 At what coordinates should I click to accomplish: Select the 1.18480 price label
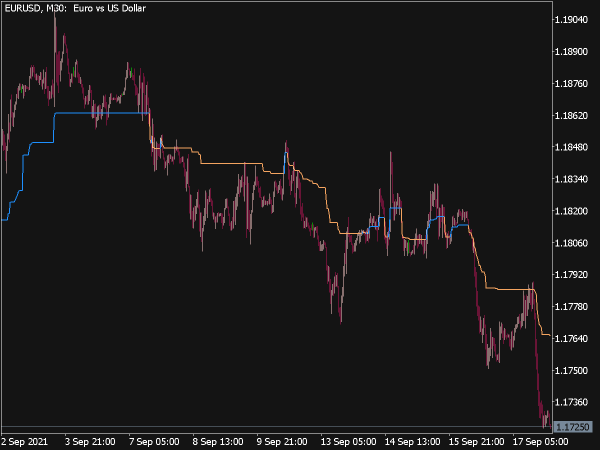coord(571,147)
